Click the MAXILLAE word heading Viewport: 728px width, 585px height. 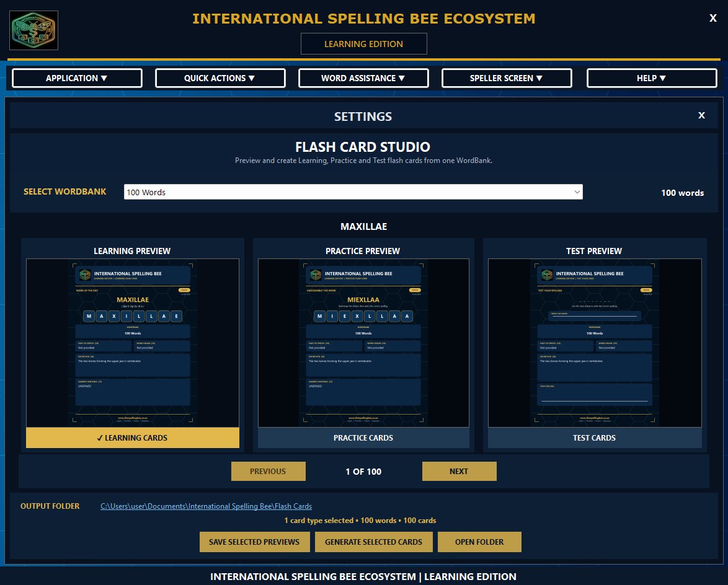point(363,226)
